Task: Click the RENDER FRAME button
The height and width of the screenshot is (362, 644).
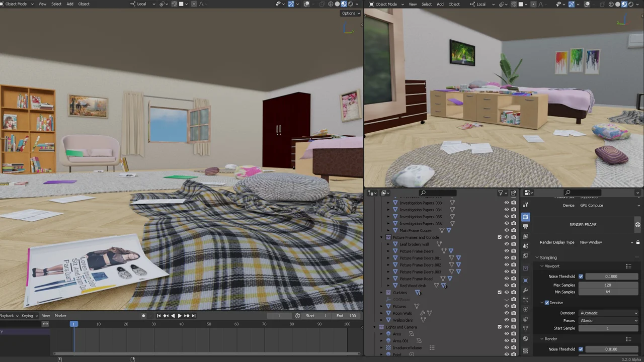Action: tap(583, 225)
